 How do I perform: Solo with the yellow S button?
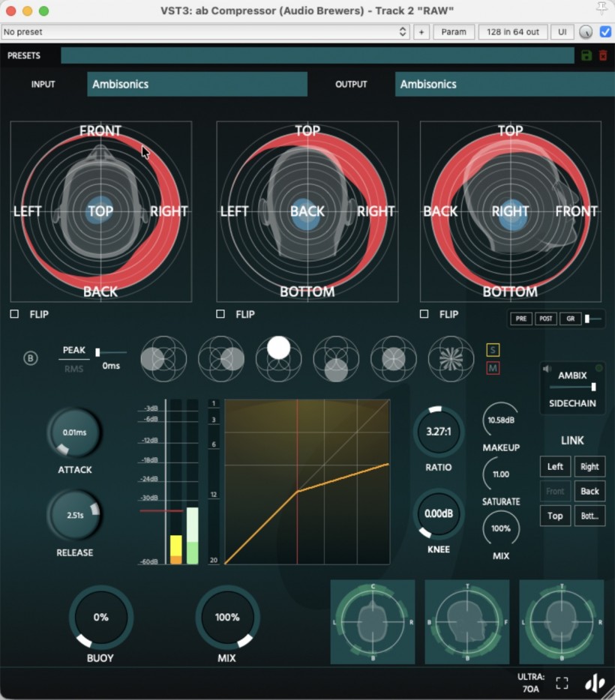click(x=493, y=349)
